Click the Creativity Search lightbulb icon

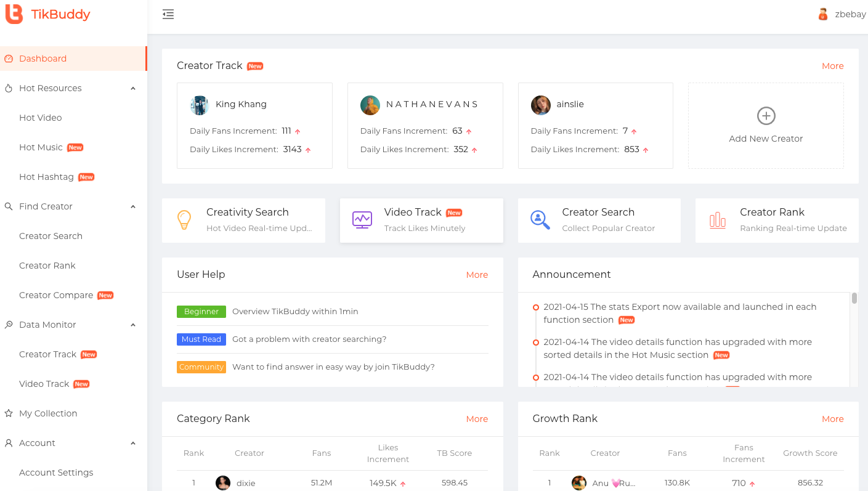pos(184,220)
